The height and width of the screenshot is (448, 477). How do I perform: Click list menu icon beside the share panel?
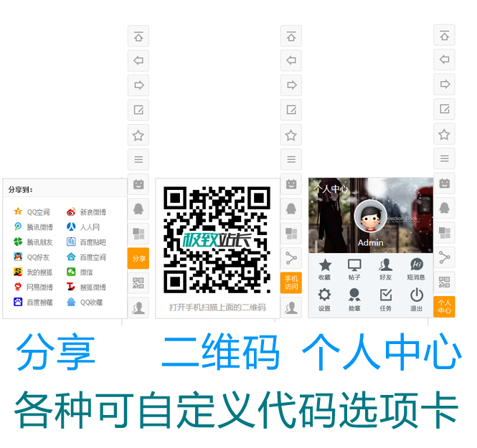coord(138,159)
